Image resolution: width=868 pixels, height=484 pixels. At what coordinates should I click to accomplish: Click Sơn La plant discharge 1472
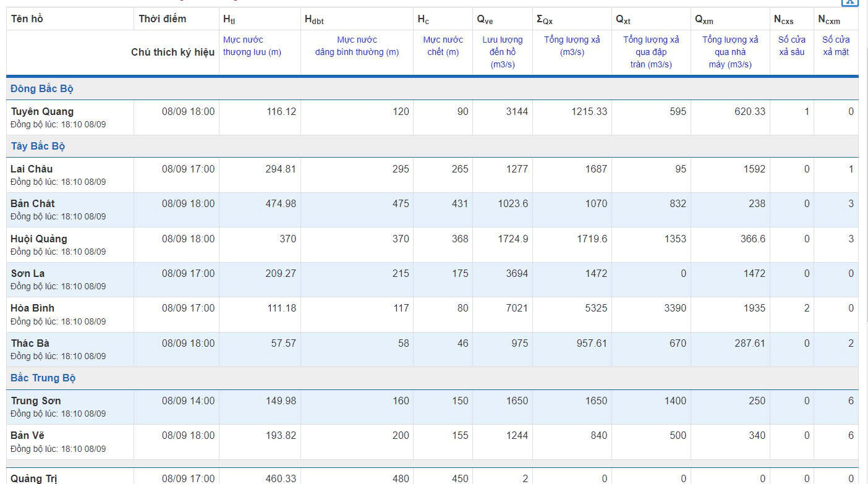[x=754, y=274]
